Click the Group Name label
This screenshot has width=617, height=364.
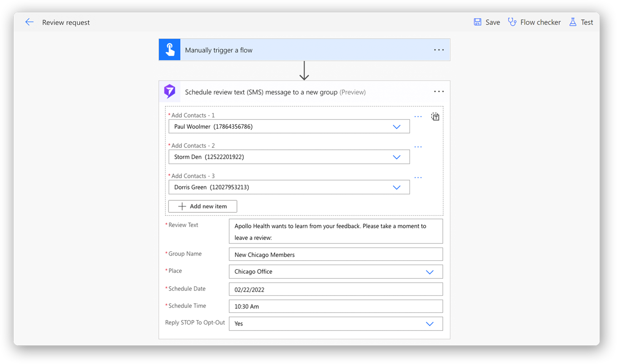[185, 253]
